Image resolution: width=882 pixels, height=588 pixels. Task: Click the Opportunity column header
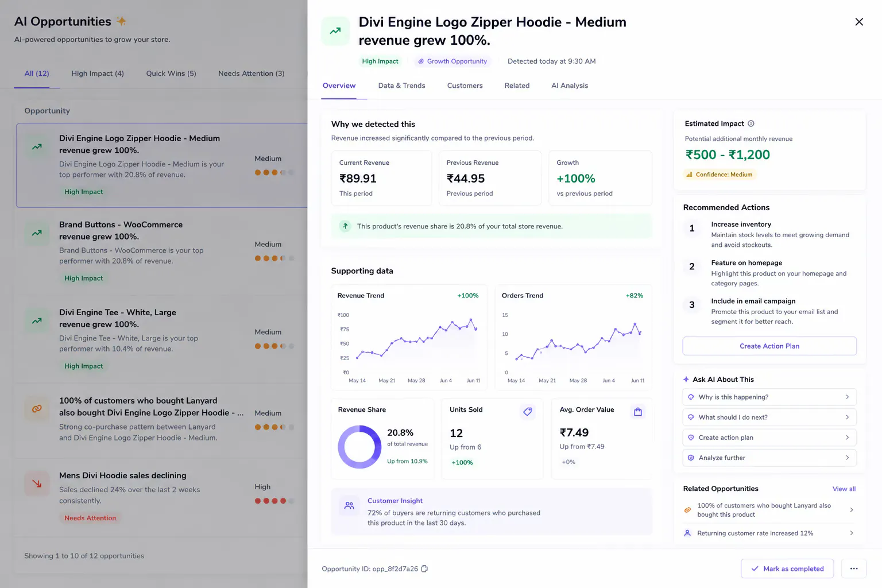click(47, 111)
